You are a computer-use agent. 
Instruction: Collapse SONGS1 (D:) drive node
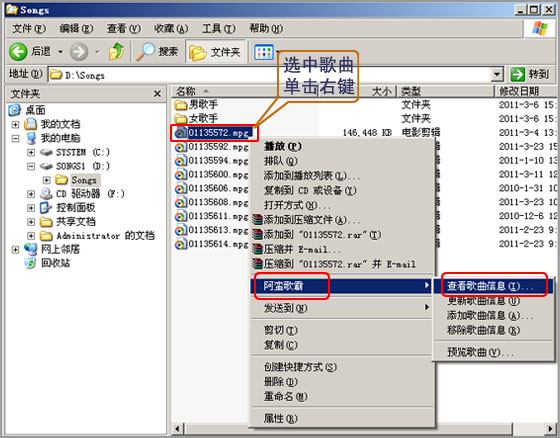[31, 166]
